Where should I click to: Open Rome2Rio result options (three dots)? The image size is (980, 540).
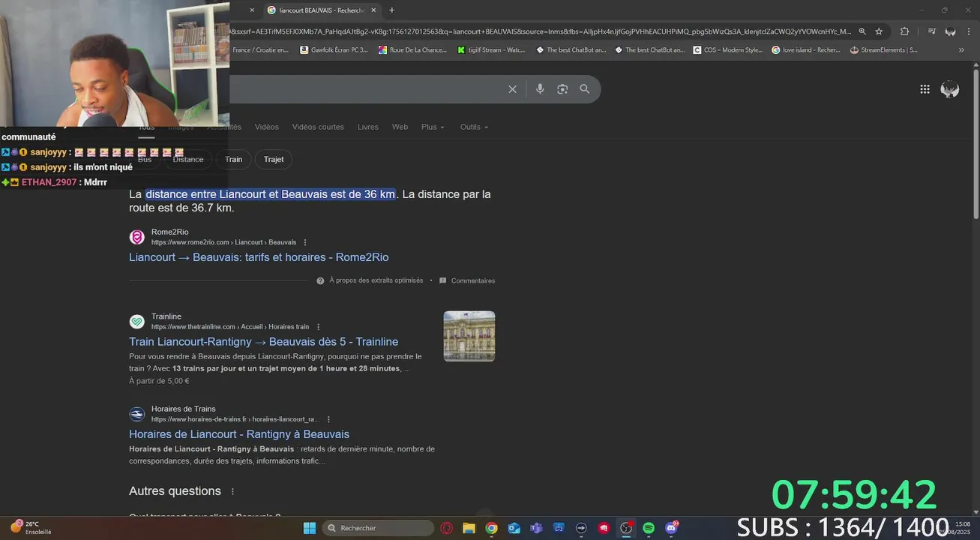(x=305, y=242)
